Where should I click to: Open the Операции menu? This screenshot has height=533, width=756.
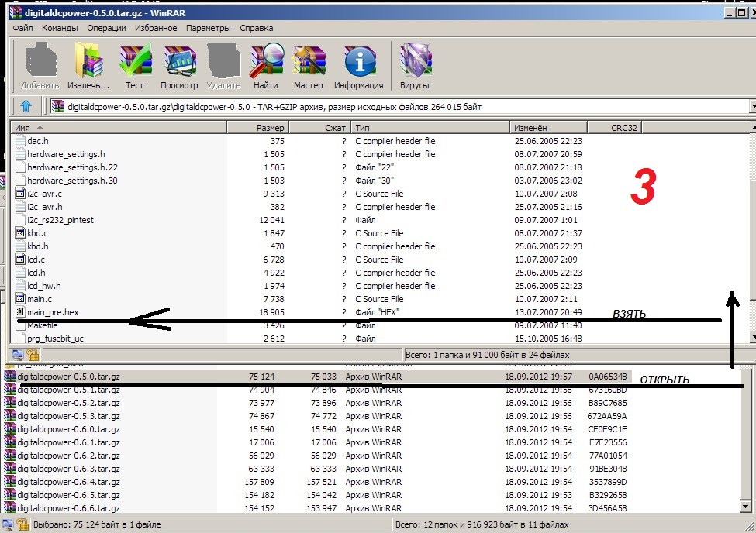[x=106, y=28]
